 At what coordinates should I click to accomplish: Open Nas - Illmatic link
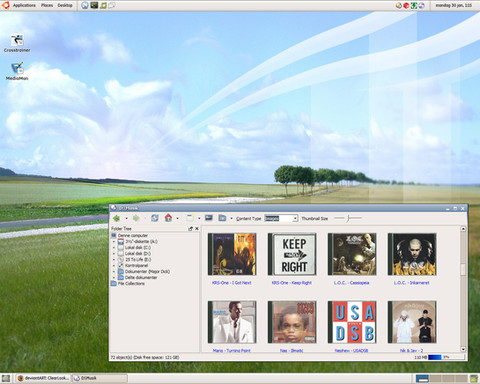(292, 350)
